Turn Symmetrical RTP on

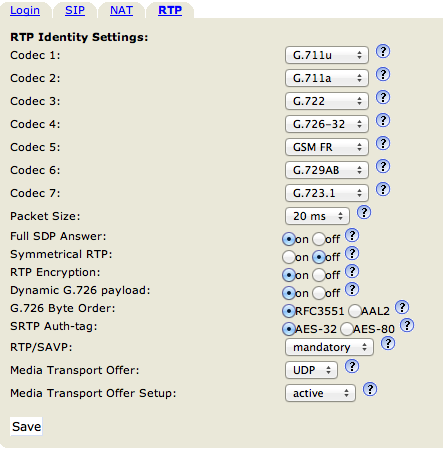click(x=289, y=257)
